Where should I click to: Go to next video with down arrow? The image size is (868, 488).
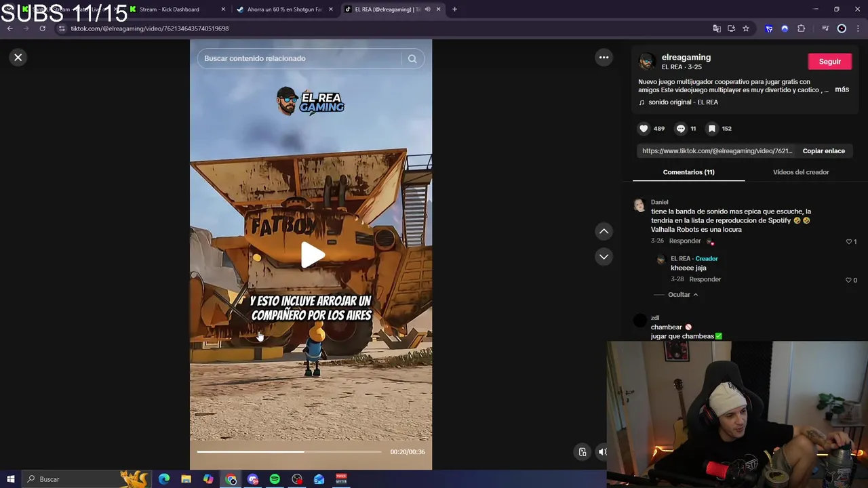[604, 257]
